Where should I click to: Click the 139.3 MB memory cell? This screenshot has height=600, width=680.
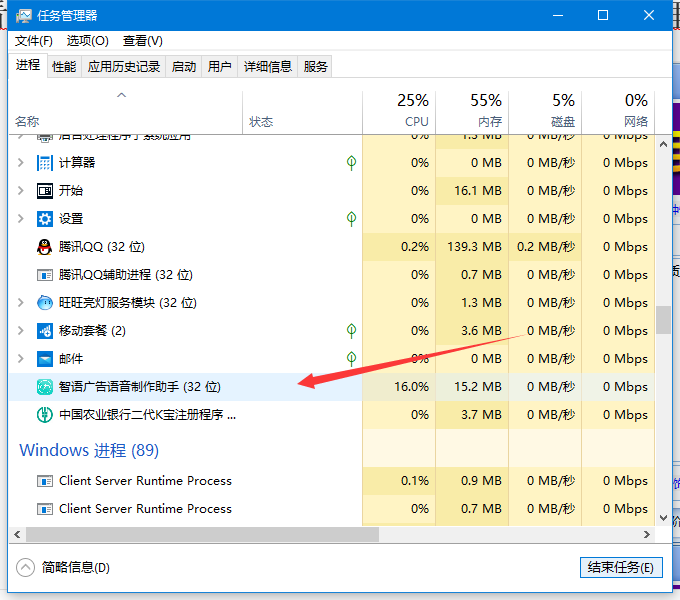tap(472, 247)
